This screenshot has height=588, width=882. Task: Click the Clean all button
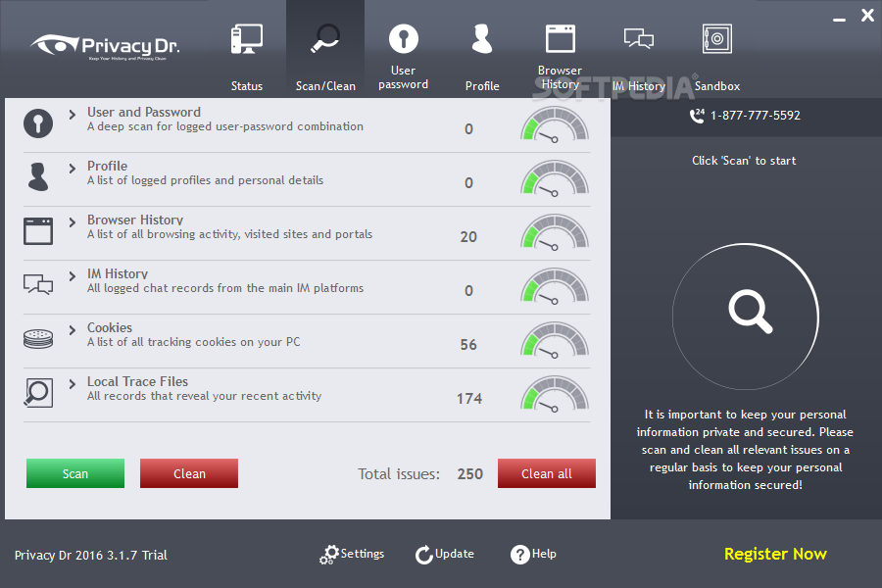coord(547,473)
